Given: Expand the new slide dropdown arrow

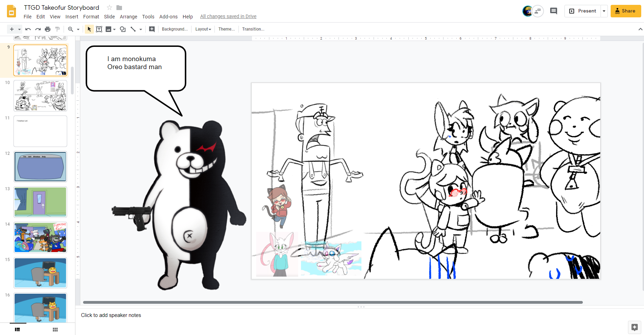Looking at the screenshot, I should 19,30.
